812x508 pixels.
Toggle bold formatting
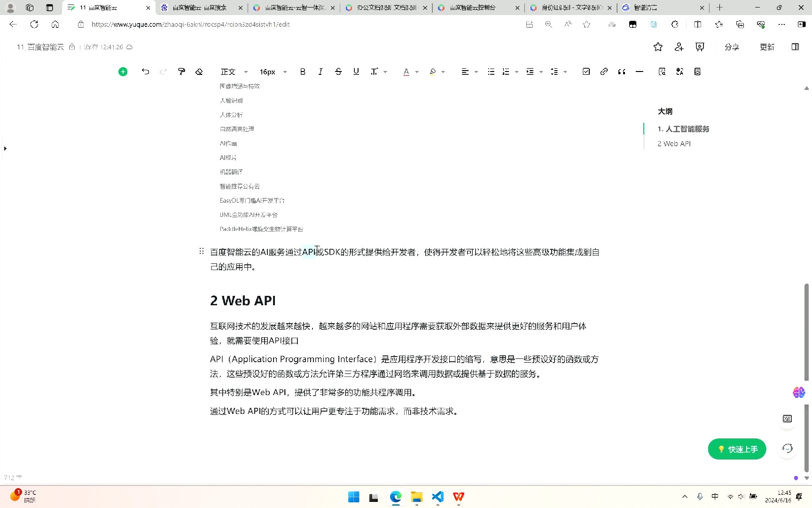point(303,71)
